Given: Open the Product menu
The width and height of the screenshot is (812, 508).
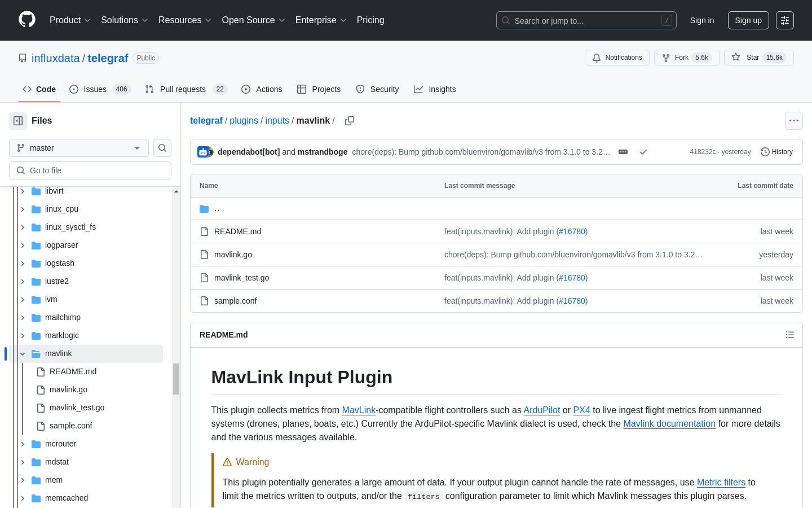Looking at the screenshot, I should (70, 20).
